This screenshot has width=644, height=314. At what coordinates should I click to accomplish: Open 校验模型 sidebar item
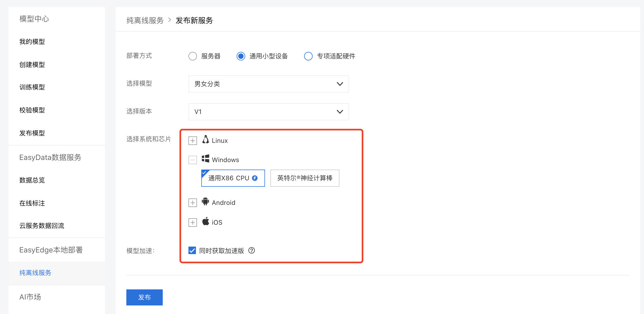[x=32, y=110]
